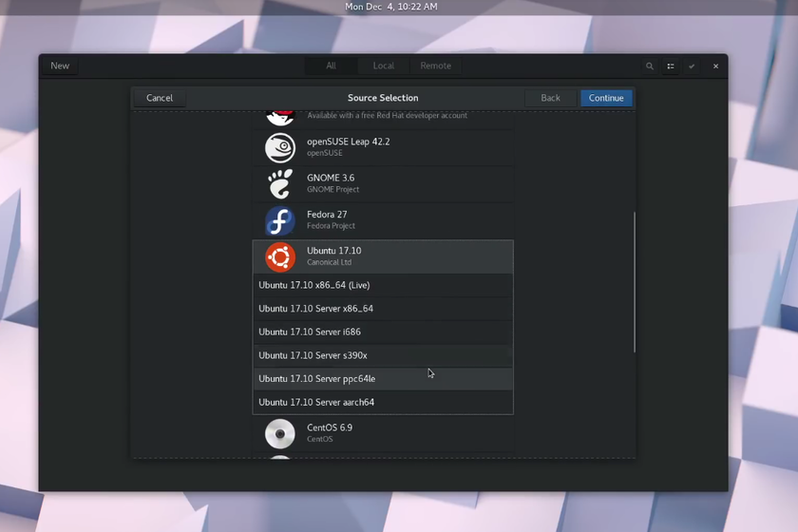This screenshot has height=532, width=798.
Task: Expand the GNOME 3.6 entry
Action: (x=383, y=183)
